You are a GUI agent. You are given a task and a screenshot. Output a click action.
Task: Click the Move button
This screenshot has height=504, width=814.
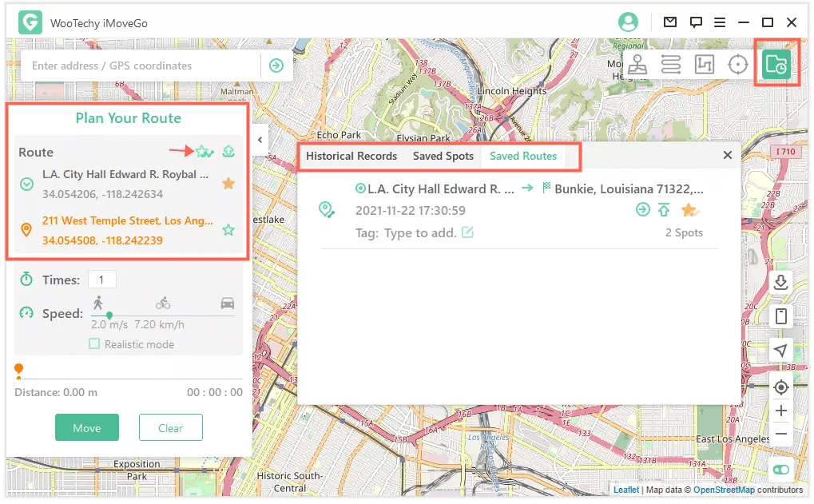point(87,428)
